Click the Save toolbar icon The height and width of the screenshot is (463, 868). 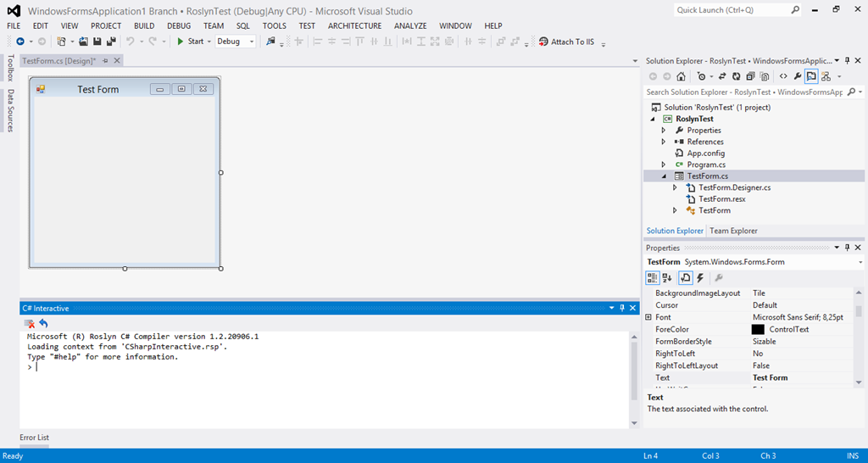97,41
